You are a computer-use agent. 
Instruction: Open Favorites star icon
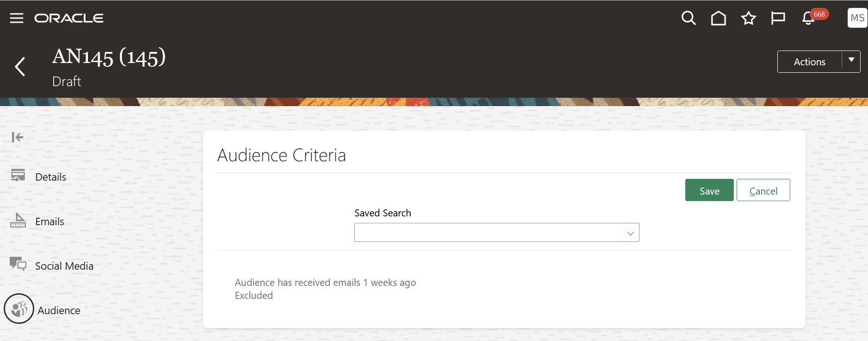tap(748, 18)
